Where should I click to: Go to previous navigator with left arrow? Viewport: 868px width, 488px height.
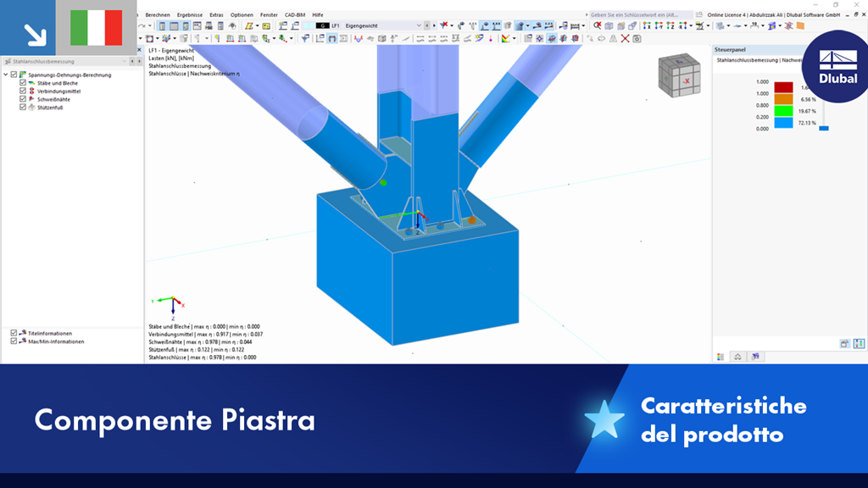[x=131, y=61]
